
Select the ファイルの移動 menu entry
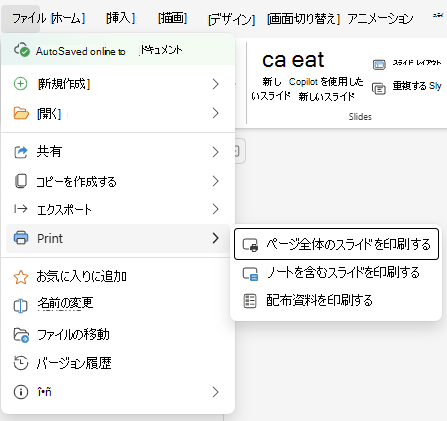(x=118, y=335)
